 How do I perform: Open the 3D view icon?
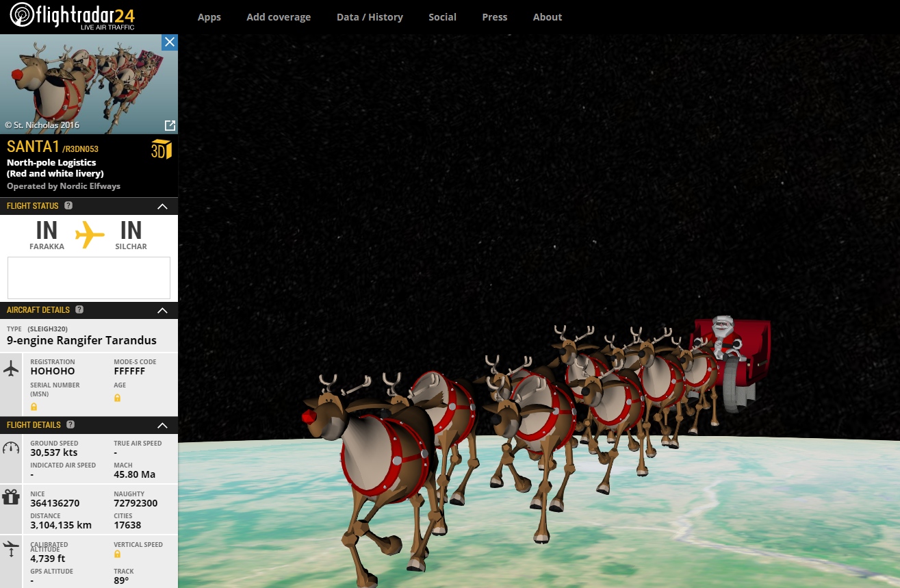(x=161, y=149)
